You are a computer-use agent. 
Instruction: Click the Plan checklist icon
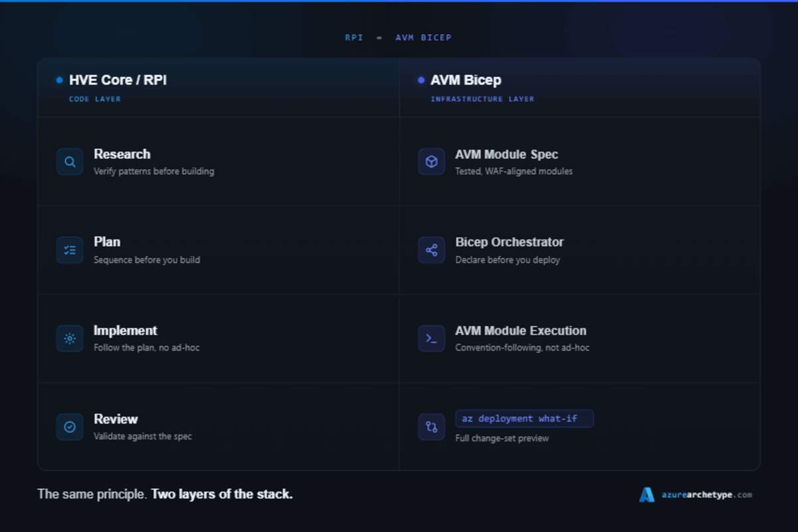tap(70, 250)
